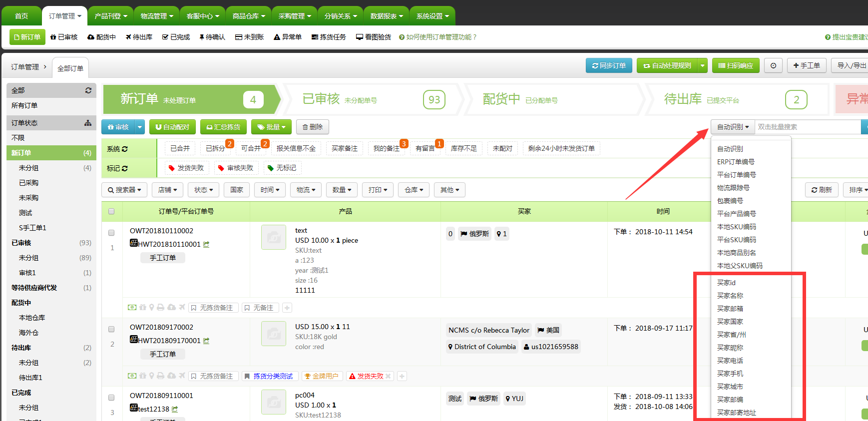Open external link icon beside test12138
Viewport: 868px width, 421px height.
[x=175, y=409]
